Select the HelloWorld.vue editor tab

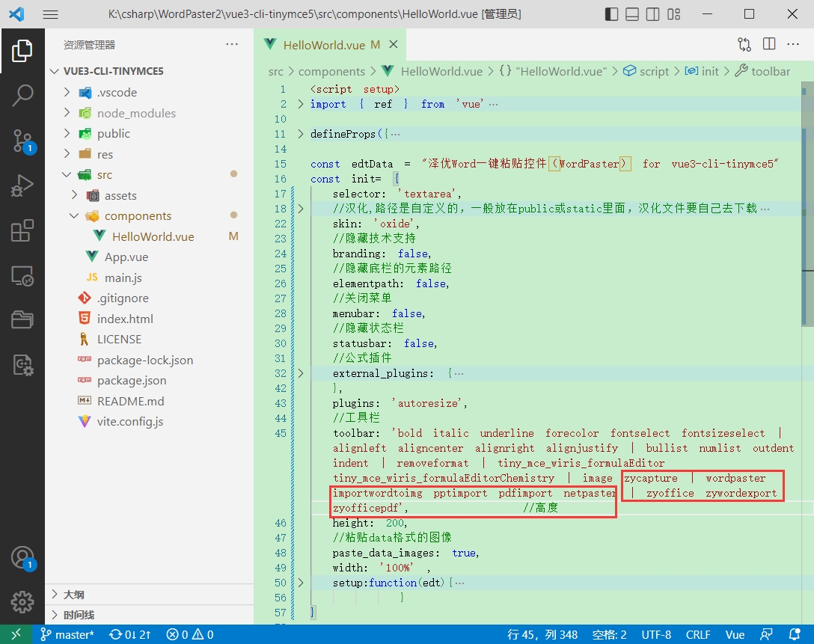[323, 45]
